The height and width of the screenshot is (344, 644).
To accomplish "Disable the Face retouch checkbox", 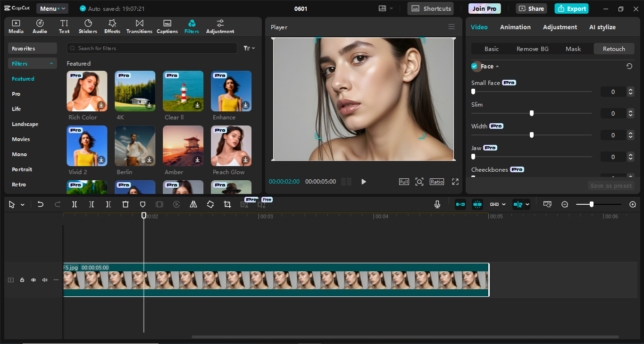I will tap(475, 66).
